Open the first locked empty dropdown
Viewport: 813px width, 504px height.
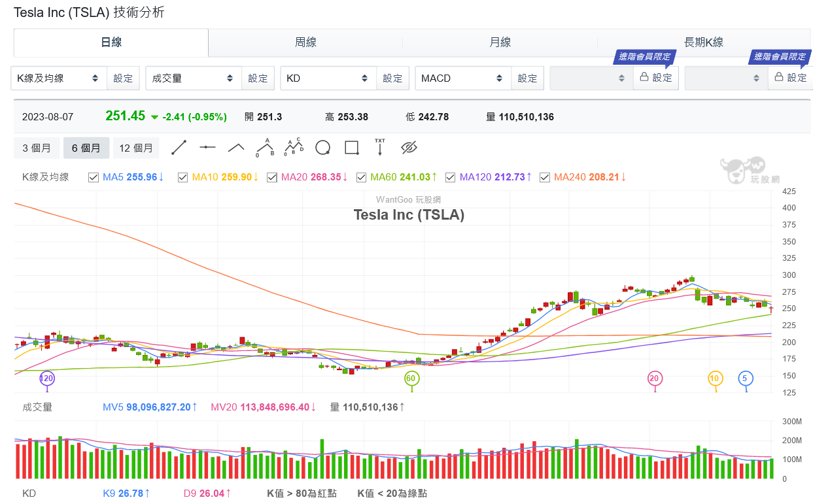591,78
